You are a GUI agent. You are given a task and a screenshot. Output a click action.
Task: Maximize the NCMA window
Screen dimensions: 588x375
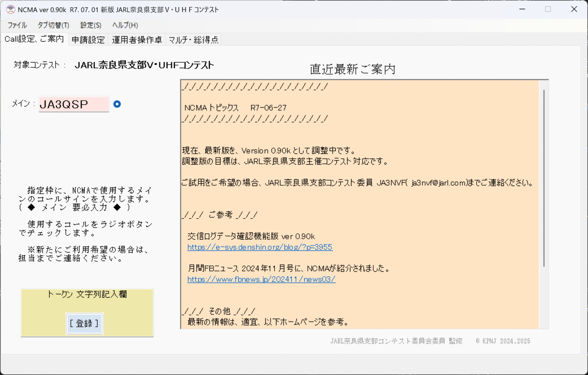click(547, 9)
